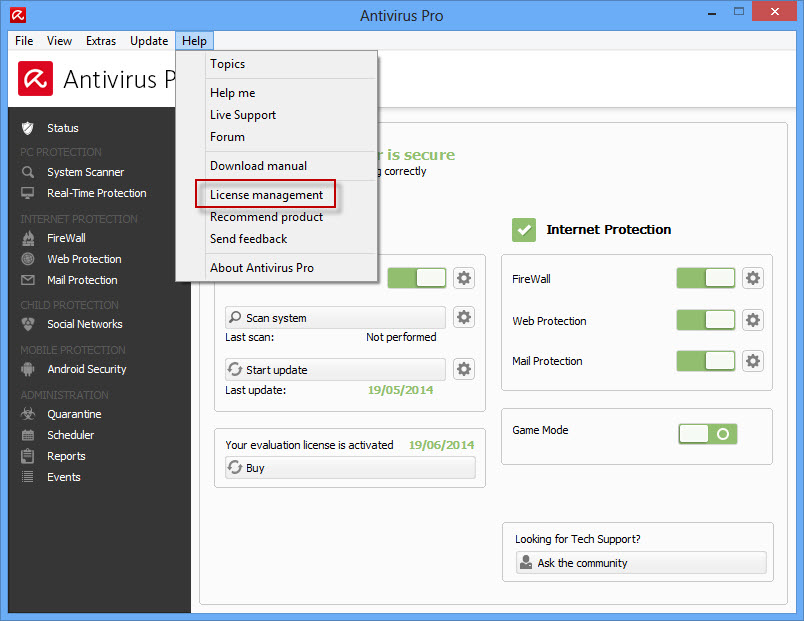The width and height of the screenshot is (804, 621).
Task: Open Quarantine in the sidebar
Action: (x=74, y=414)
